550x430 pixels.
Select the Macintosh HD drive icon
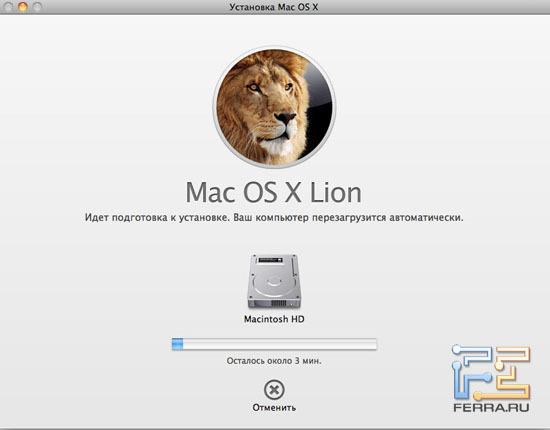point(274,282)
